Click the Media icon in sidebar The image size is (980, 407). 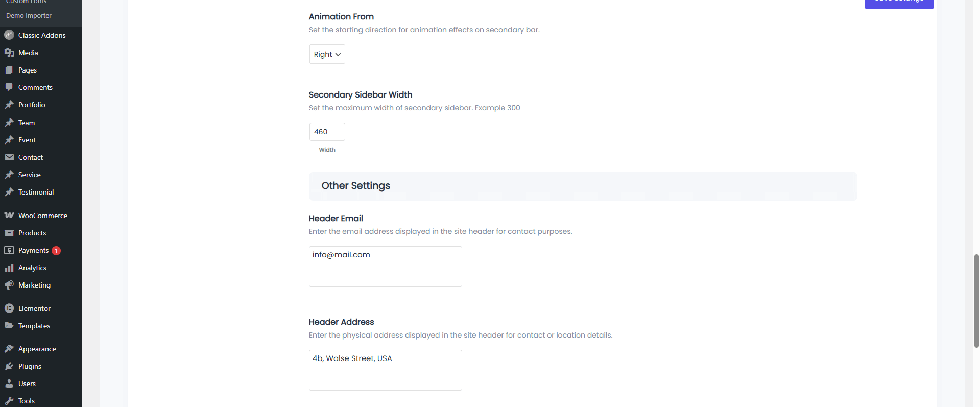(9, 53)
